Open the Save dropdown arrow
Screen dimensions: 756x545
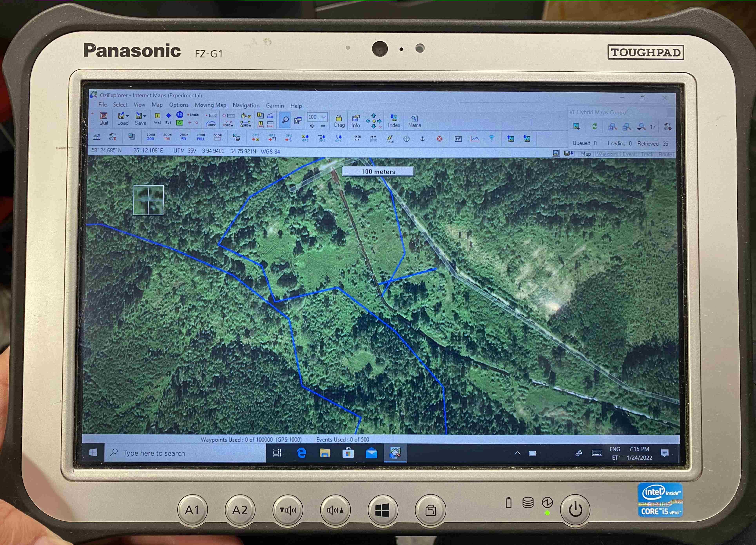pos(145,116)
